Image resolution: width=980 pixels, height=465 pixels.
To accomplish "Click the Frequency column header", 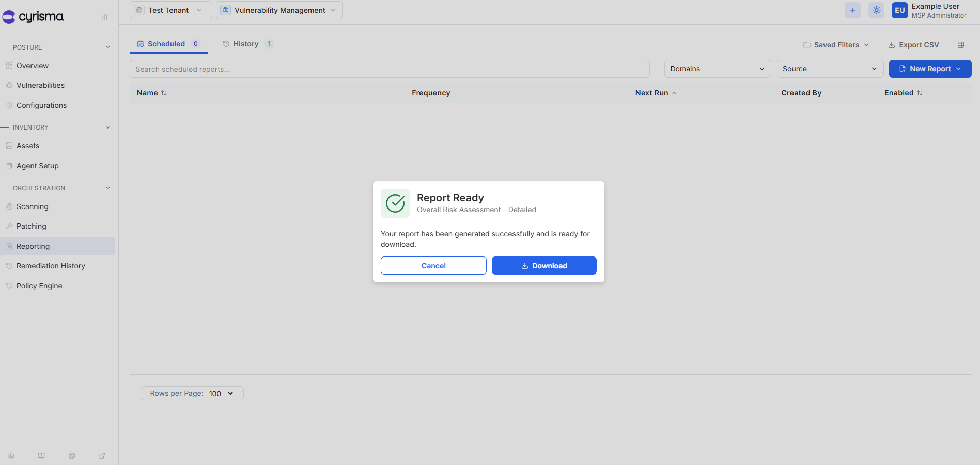I will [431, 93].
